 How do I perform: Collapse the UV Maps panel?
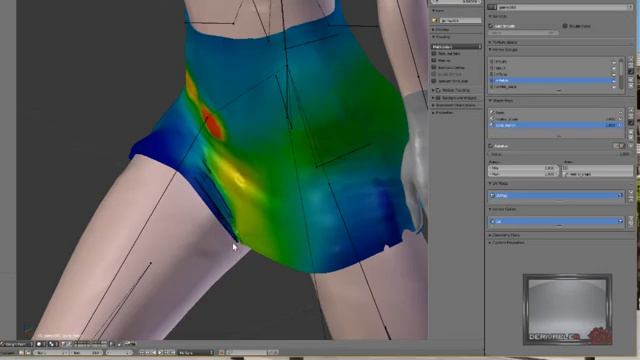[x=490, y=184]
